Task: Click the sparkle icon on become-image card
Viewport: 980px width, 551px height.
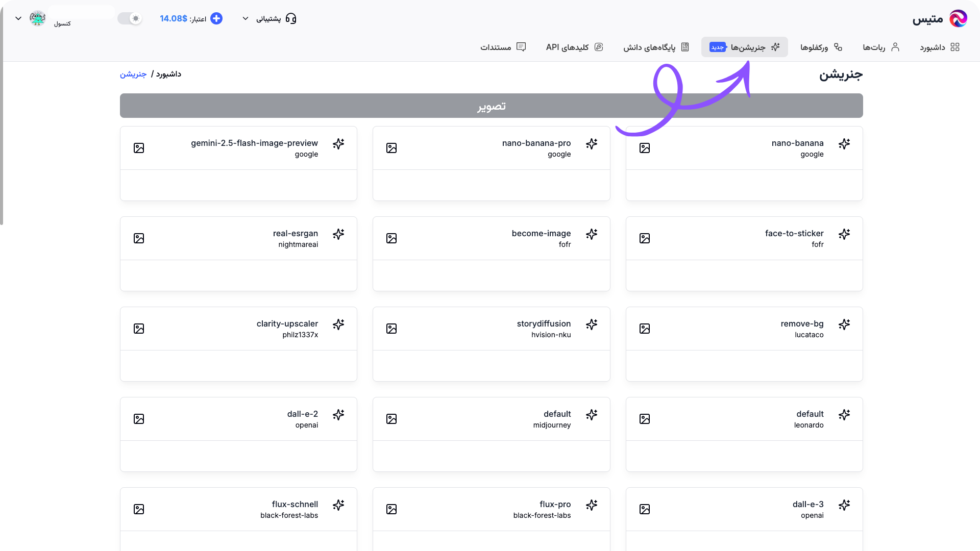Action: pos(592,234)
